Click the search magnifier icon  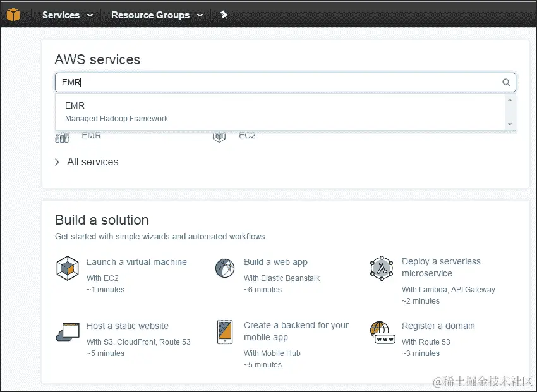coord(506,83)
